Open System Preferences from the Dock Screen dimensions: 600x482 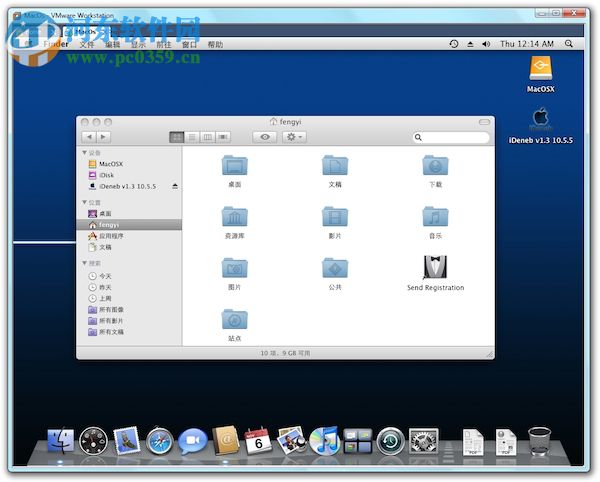click(x=425, y=441)
